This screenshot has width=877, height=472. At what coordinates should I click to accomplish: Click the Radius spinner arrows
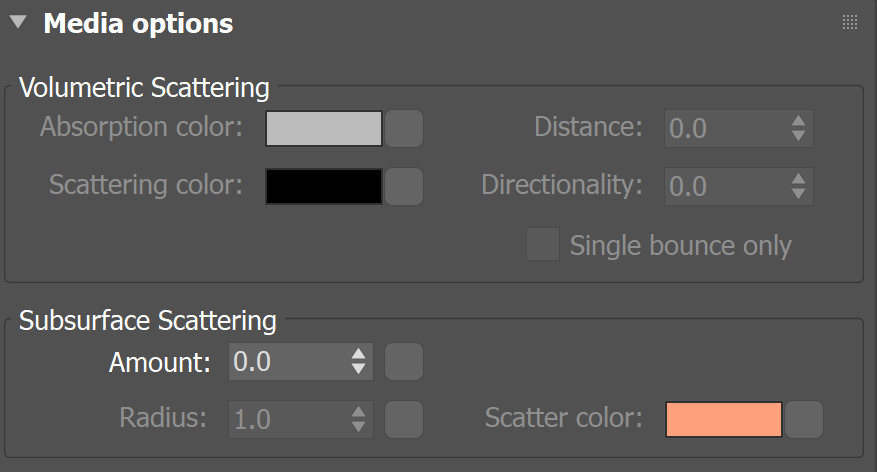point(359,419)
